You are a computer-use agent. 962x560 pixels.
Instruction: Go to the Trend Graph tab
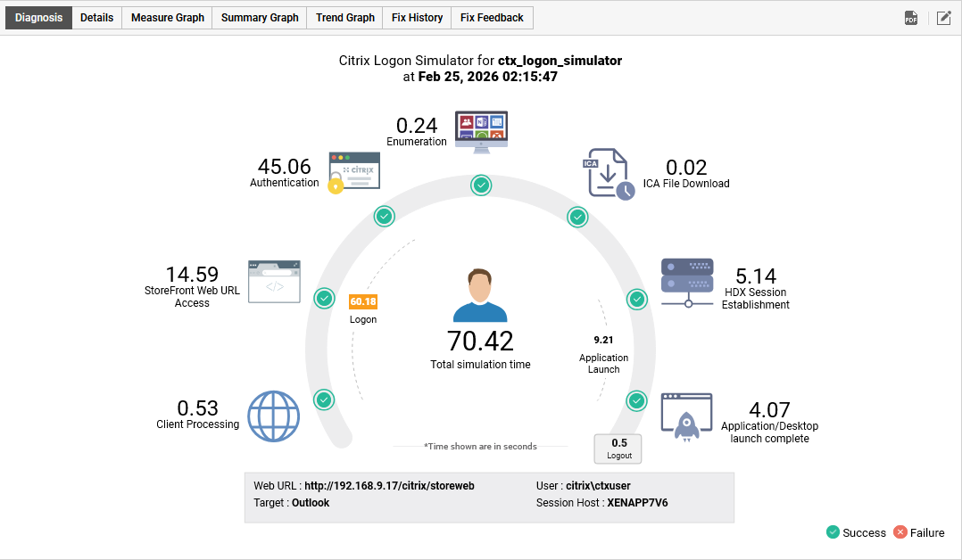tap(345, 18)
